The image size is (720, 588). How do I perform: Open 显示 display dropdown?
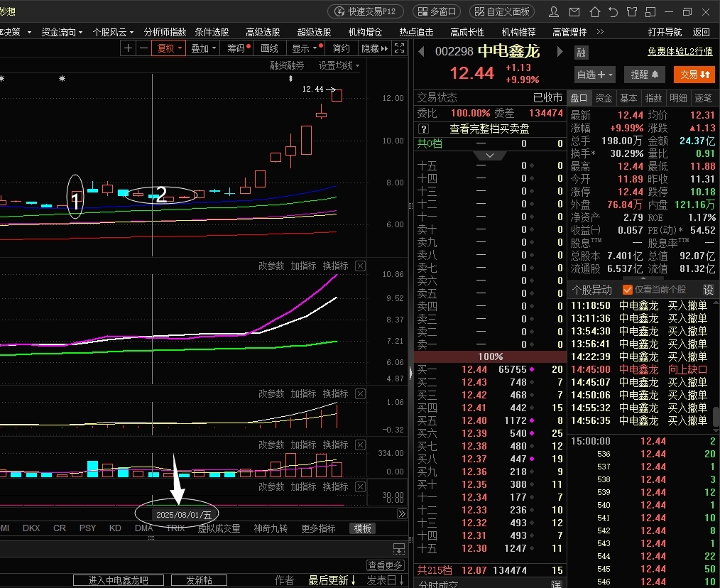(305, 48)
